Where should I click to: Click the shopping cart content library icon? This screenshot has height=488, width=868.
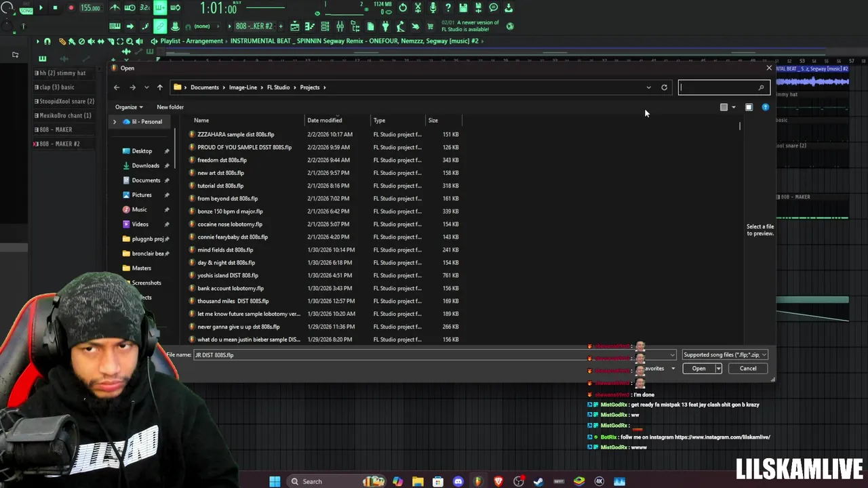430,26
